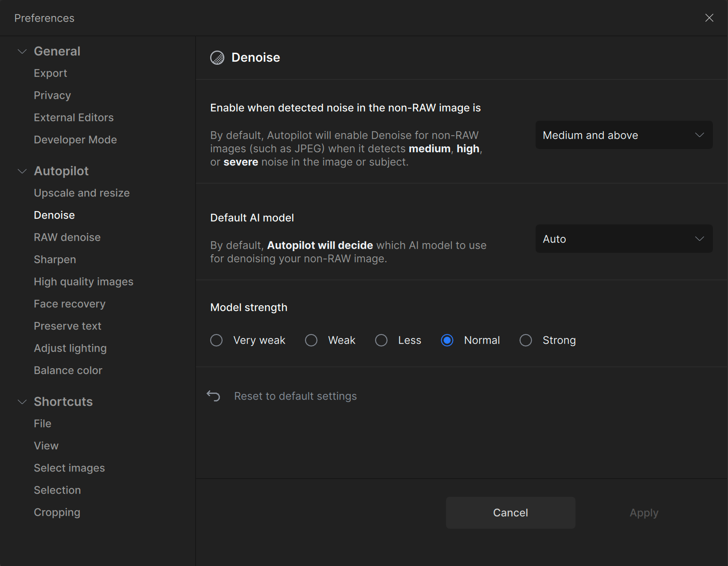Choose Weak model strength
Viewport: 728px width, 566px height.
[311, 340]
